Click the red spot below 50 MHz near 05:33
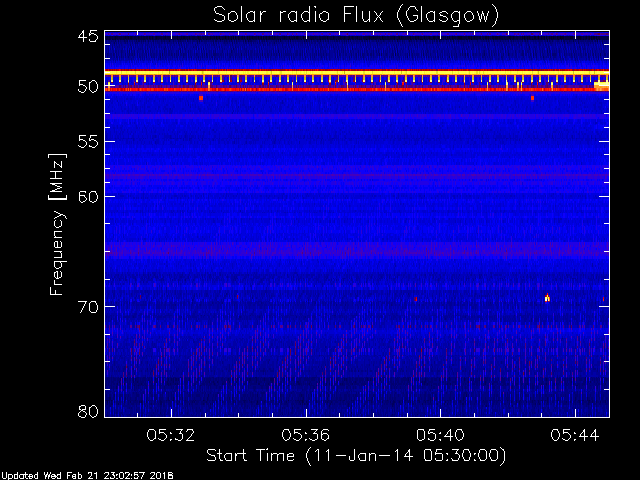The height and width of the screenshot is (480, 640). 201,98
